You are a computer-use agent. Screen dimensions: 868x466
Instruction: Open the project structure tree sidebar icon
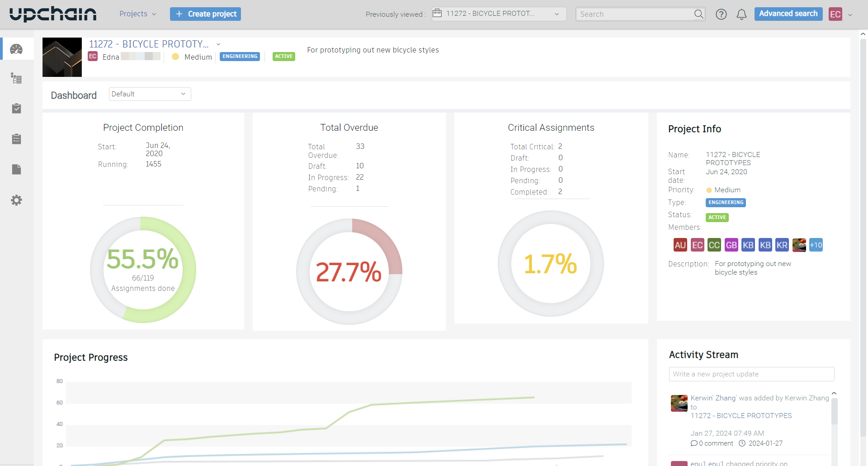click(x=16, y=79)
